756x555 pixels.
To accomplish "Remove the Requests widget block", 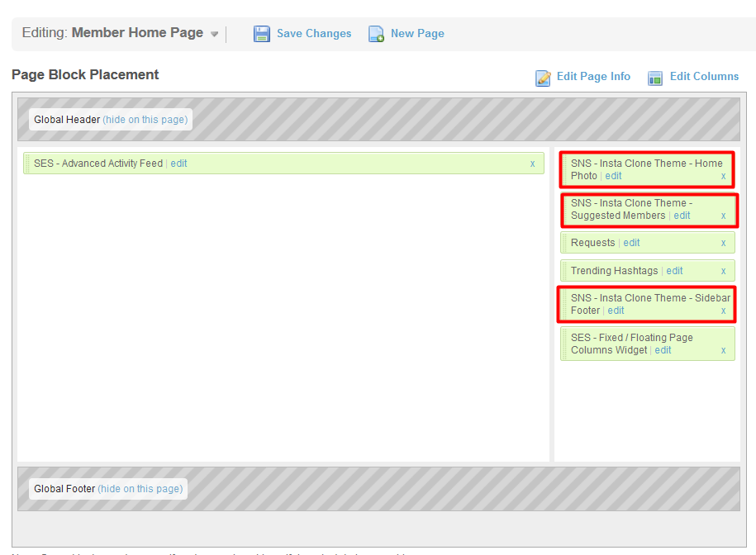I will (723, 243).
